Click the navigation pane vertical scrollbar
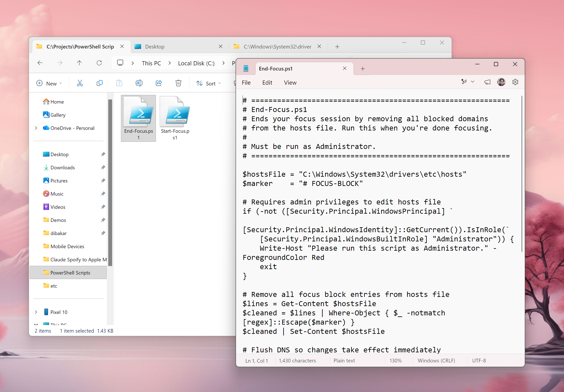The width and height of the screenshot is (564, 392). pyautogui.click(x=110, y=183)
